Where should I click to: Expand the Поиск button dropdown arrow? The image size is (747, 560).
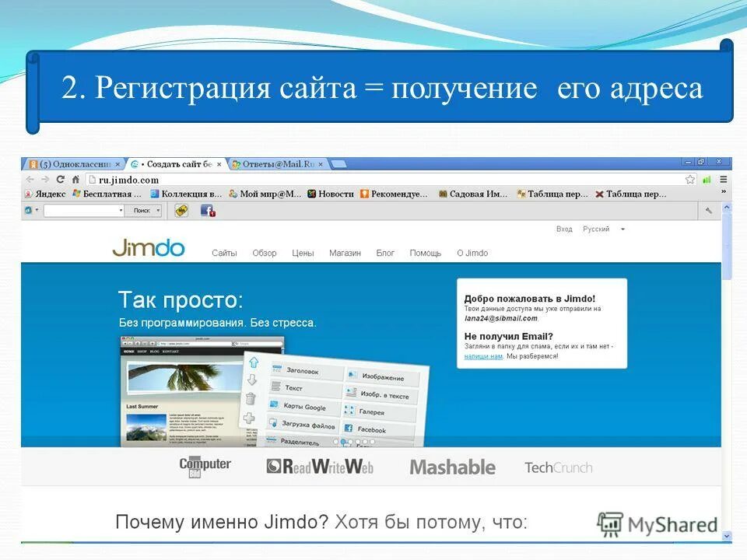coord(159,211)
